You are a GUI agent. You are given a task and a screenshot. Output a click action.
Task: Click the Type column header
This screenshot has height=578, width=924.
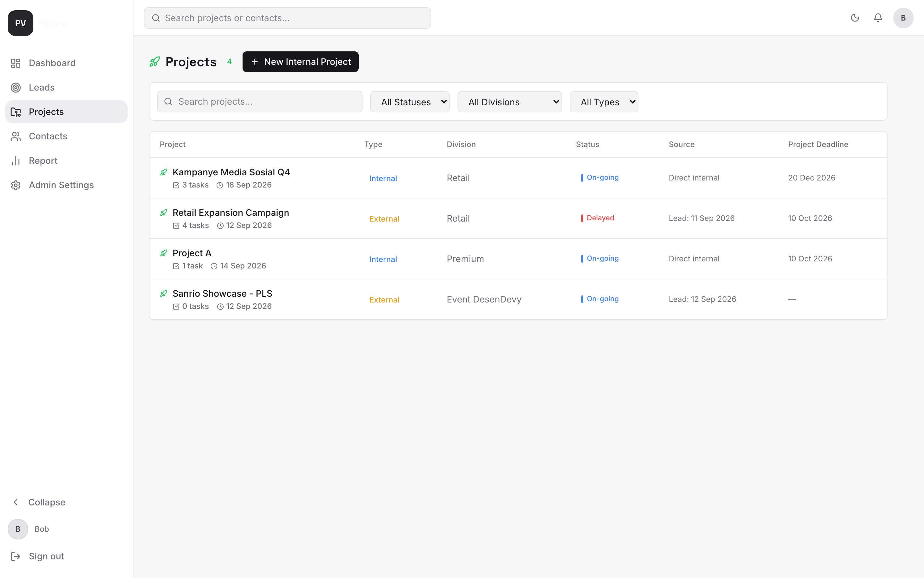click(x=373, y=144)
